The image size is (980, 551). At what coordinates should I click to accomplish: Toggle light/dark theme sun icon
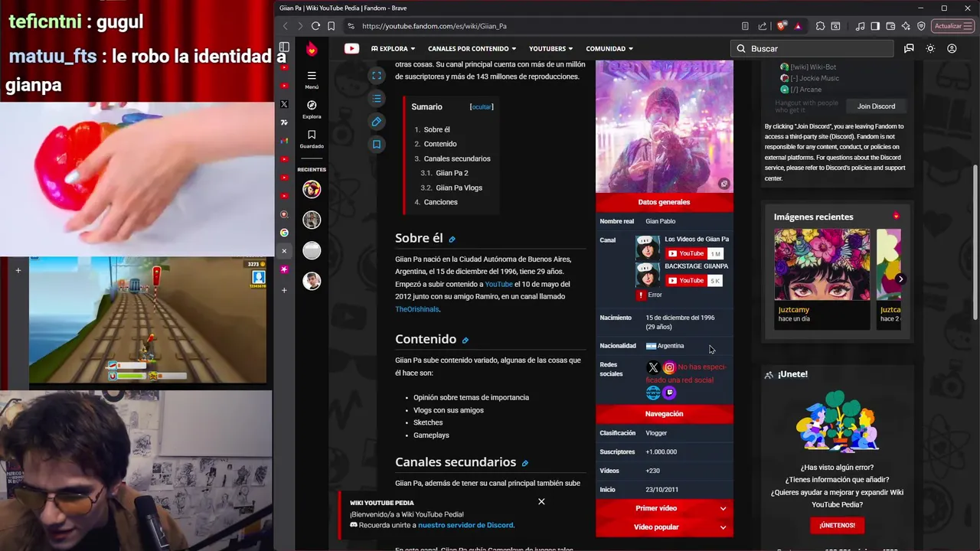tap(930, 48)
